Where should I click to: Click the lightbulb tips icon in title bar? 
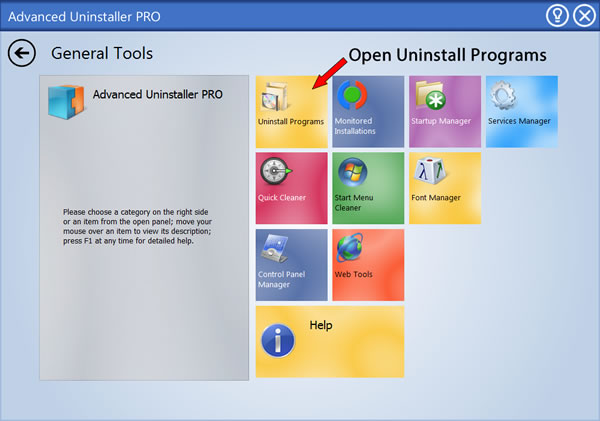557,16
